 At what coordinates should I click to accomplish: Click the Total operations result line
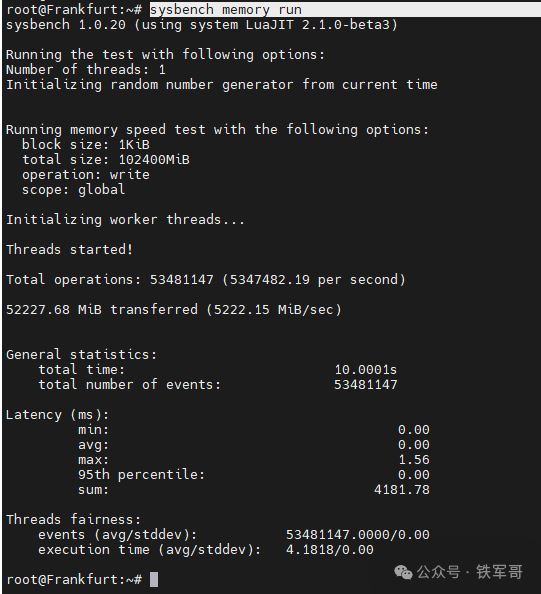pos(206,280)
